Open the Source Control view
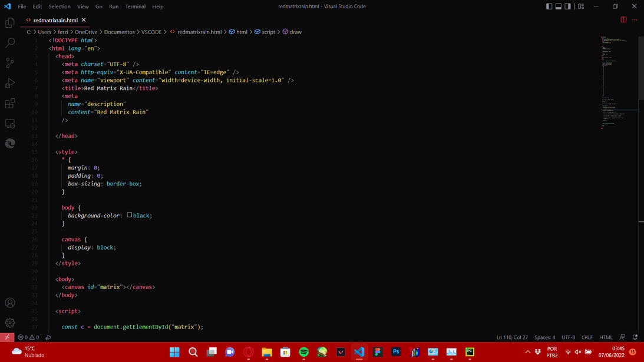 click(x=10, y=63)
